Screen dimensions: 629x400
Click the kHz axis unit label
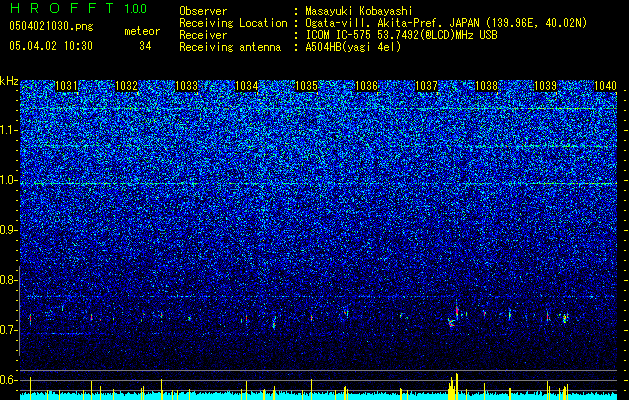(9, 81)
